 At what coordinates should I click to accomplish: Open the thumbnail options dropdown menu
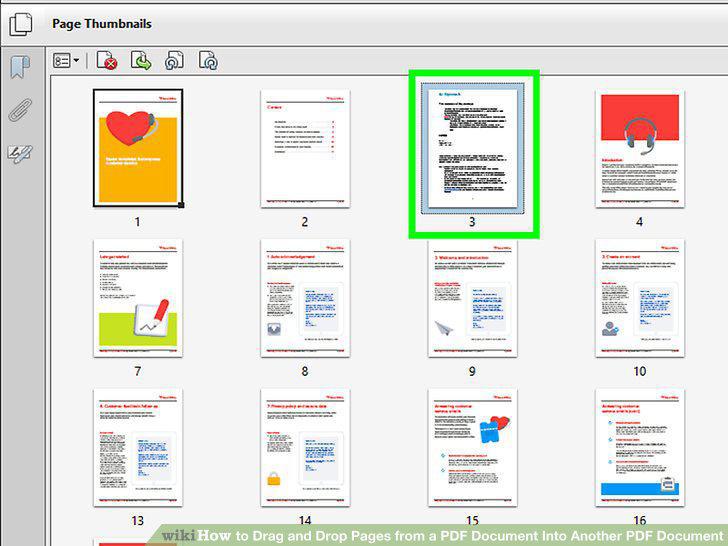(66, 61)
